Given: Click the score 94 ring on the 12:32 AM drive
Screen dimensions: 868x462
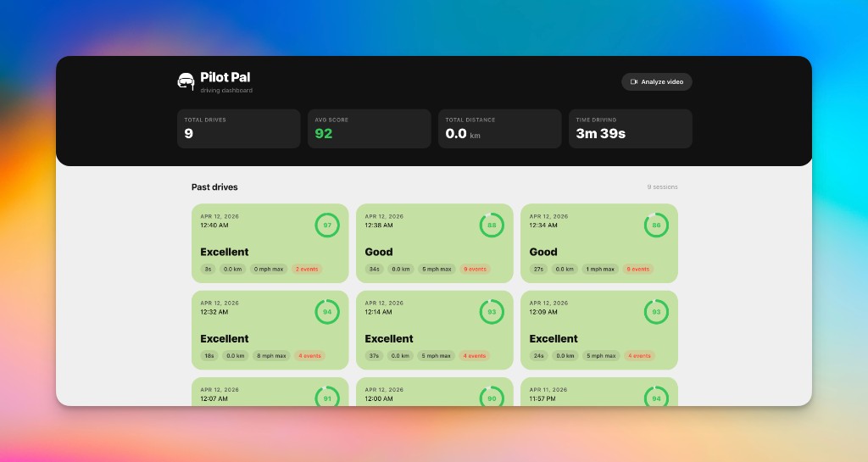Looking at the screenshot, I should [x=327, y=312].
